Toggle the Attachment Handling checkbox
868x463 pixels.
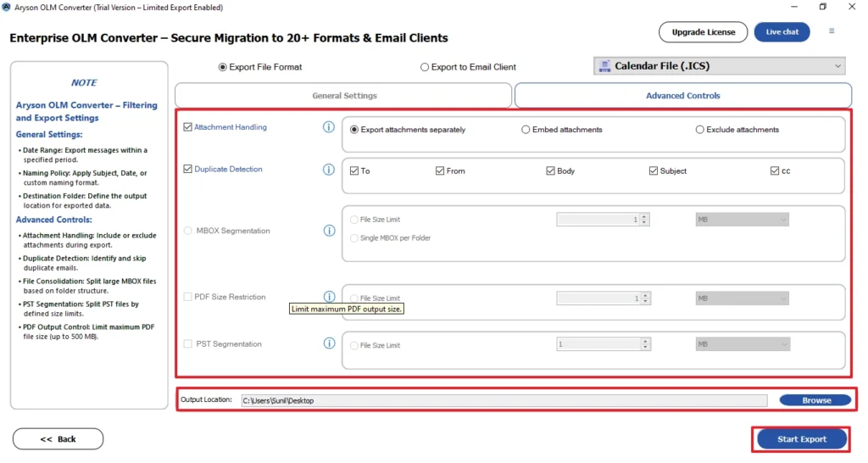pos(187,127)
